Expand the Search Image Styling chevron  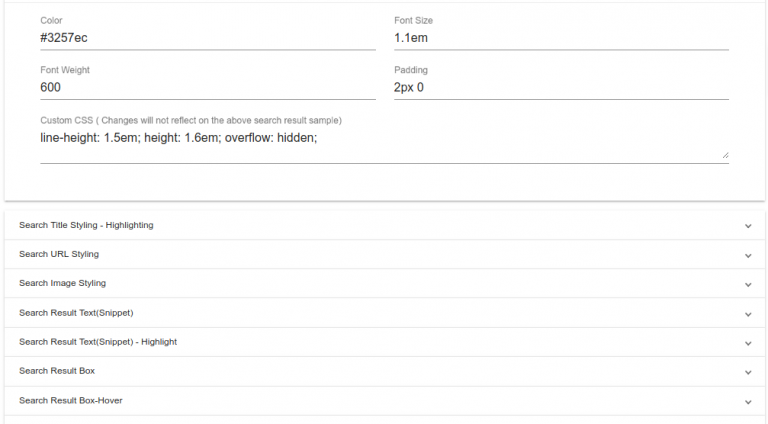[x=748, y=284]
